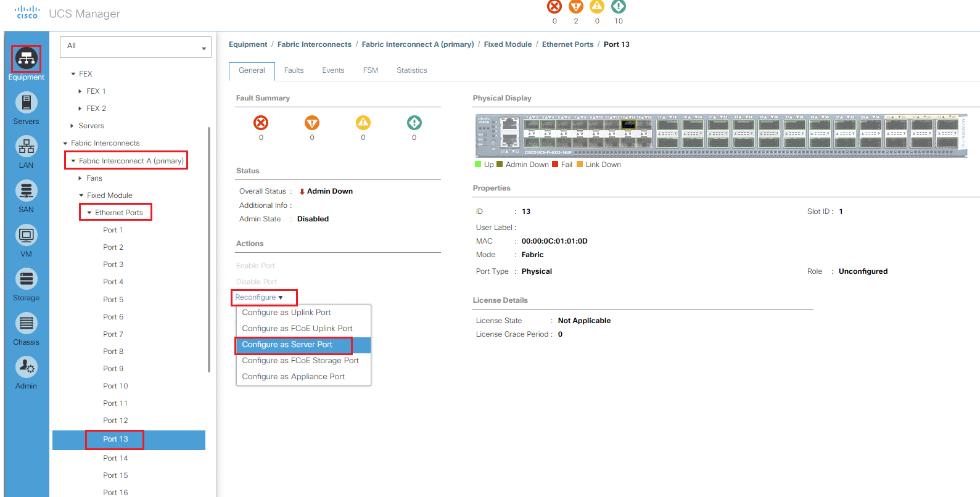
Task: Select Port 12 in the tree
Action: [x=115, y=421]
